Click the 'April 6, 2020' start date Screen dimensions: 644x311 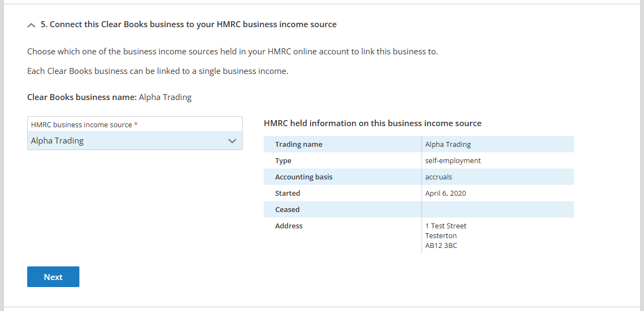[x=445, y=193]
